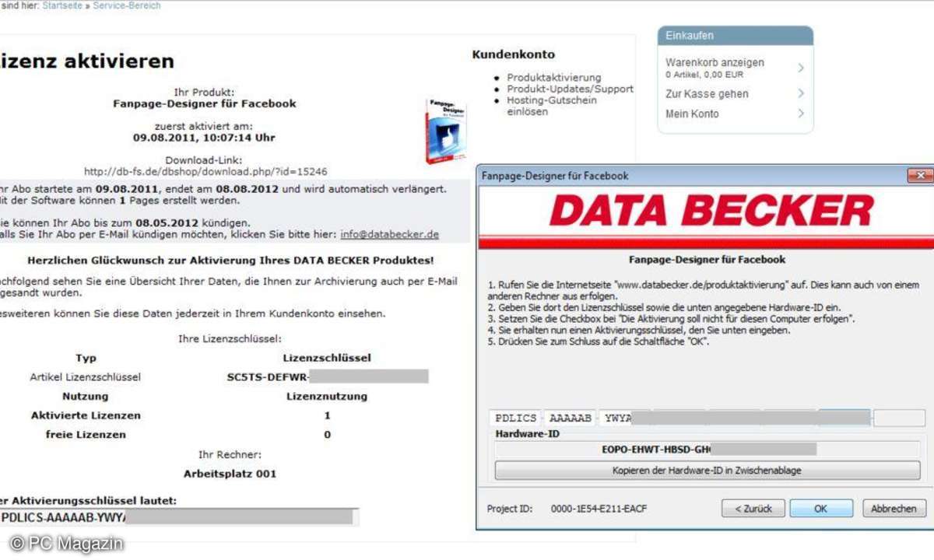Close the Fanpage-Designer dialog window

920,176
